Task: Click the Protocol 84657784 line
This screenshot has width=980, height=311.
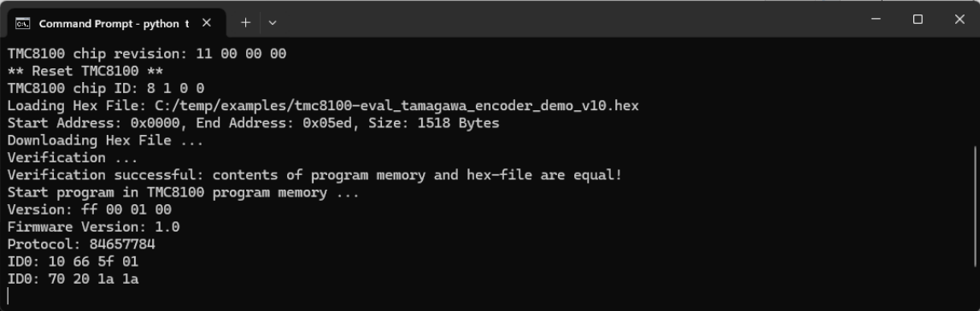Action: point(81,244)
